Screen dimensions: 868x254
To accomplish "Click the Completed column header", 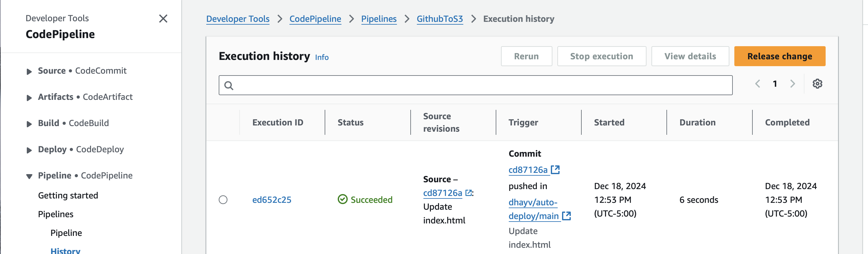I will pyautogui.click(x=787, y=122).
